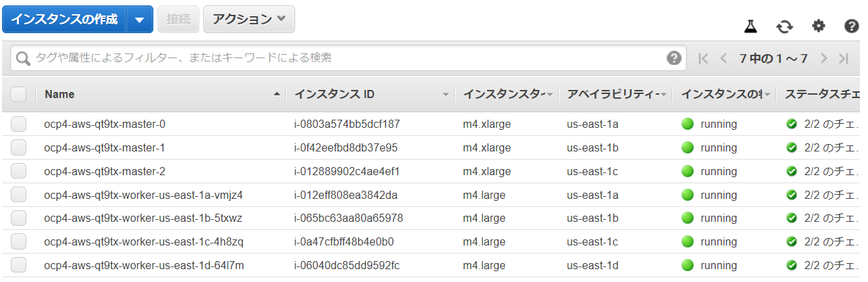868x282 pixels.
Task: Refresh the instance list
Action: [784, 26]
